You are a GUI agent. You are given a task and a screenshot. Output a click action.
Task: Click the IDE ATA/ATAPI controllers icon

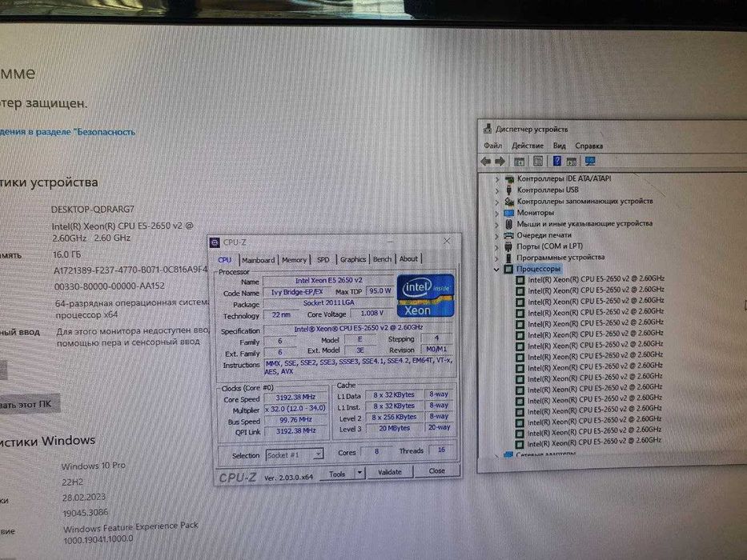pyautogui.click(x=508, y=179)
